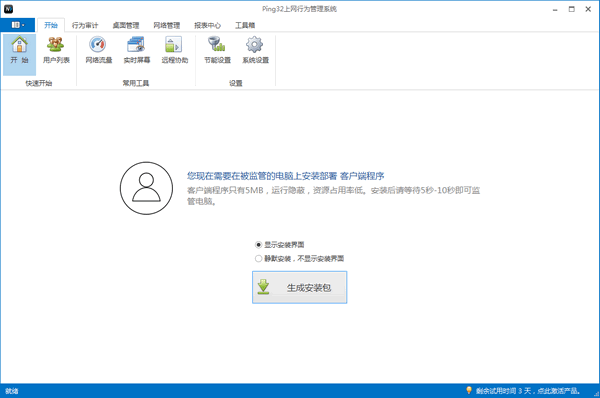Click the 生成安装包 button
The image size is (600, 398).
point(300,287)
